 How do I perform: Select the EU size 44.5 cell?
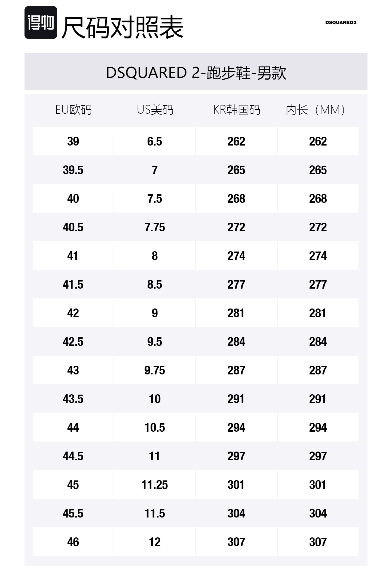click(73, 456)
